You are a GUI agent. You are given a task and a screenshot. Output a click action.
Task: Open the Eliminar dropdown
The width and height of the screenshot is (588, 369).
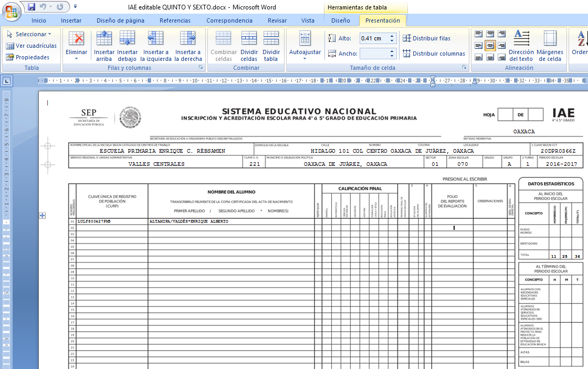click(x=77, y=45)
